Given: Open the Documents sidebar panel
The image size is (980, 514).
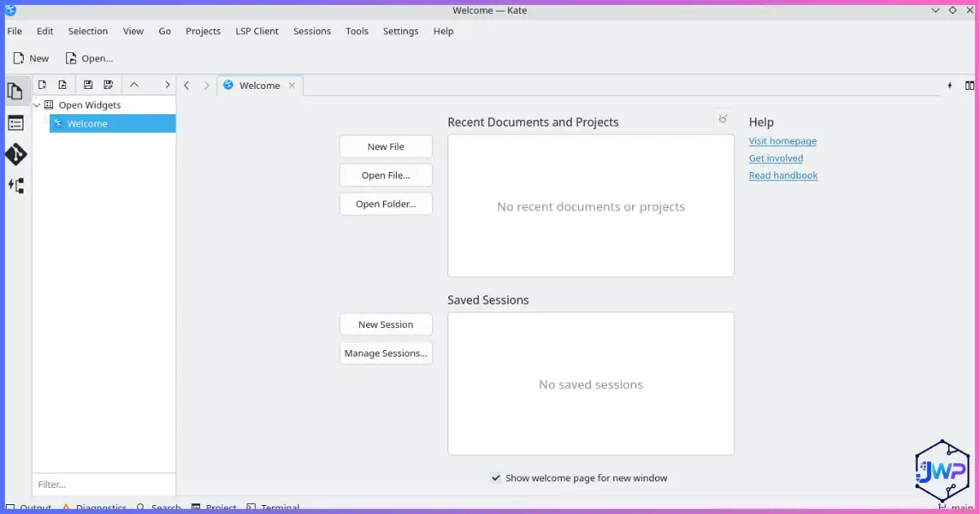Looking at the screenshot, I should coord(16,91).
